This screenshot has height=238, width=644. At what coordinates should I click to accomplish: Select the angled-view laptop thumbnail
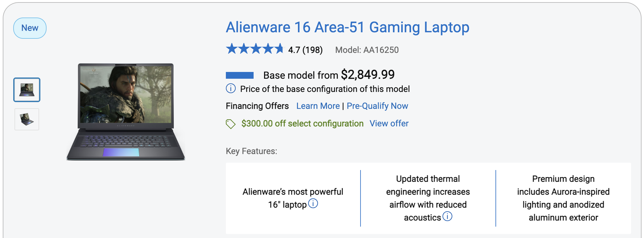[27, 119]
